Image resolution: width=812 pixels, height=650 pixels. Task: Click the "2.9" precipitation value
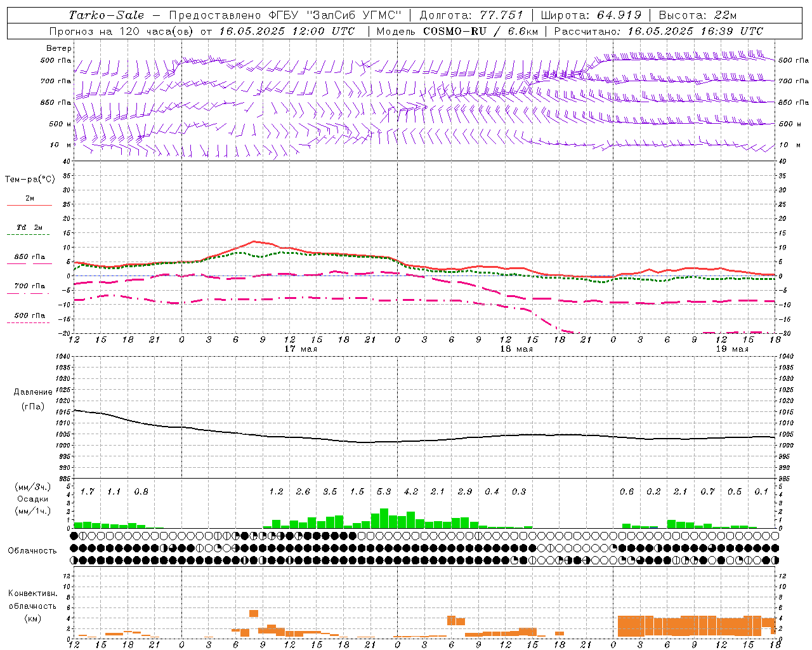pyautogui.click(x=465, y=492)
